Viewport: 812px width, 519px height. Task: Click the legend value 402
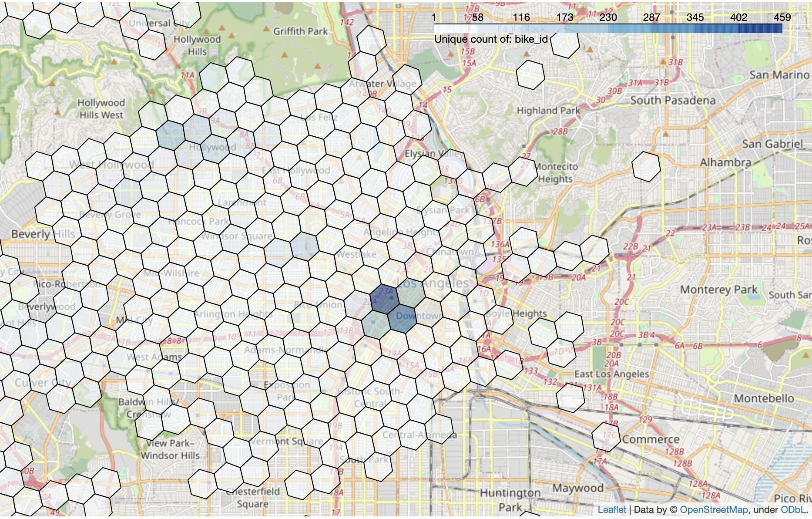[x=738, y=17]
